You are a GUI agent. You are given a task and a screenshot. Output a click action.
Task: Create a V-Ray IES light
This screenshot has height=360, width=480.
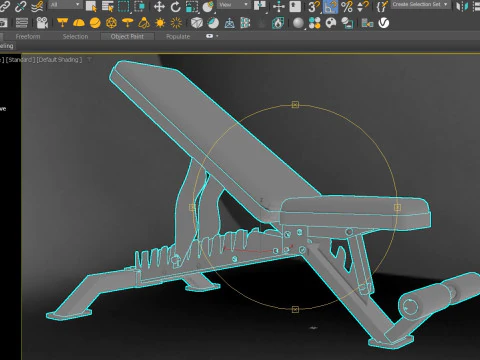144,23
